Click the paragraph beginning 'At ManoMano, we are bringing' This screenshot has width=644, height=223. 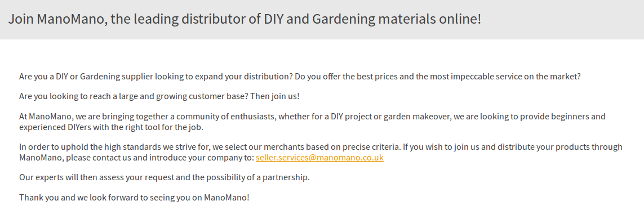point(312,122)
